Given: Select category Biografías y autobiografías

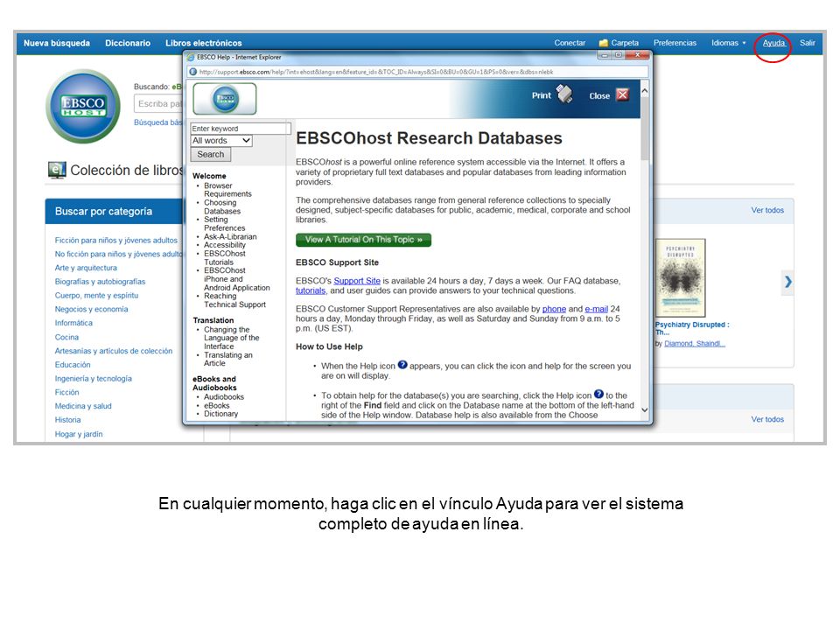Looking at the screenshot, I should coord(100,282).
